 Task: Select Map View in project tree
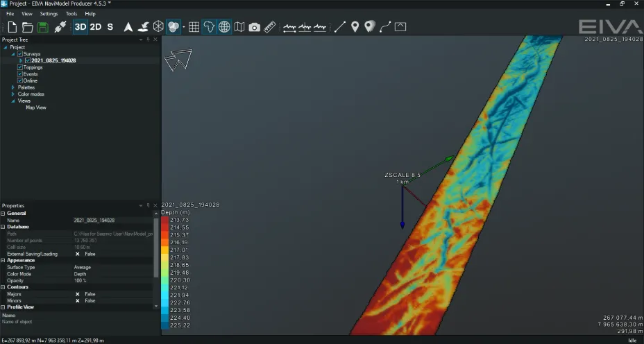click(x=36, y=108)
